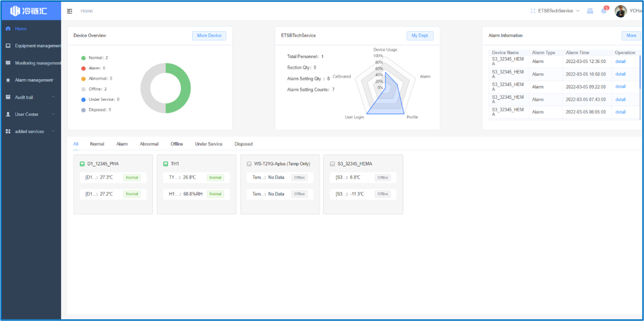Image resolution: width=644 pixels, height=321 pixels.
Task: Click the message inbox icon in header
Action: 590,11
